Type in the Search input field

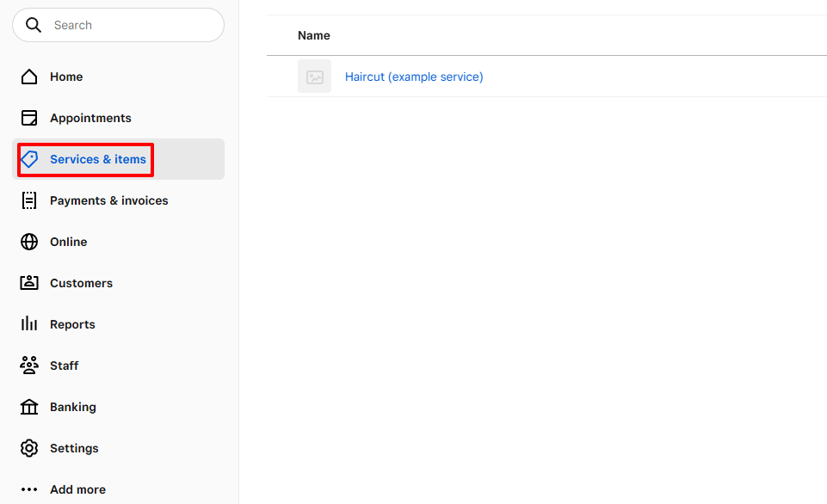pyautogui.click(x=129, y=25)
